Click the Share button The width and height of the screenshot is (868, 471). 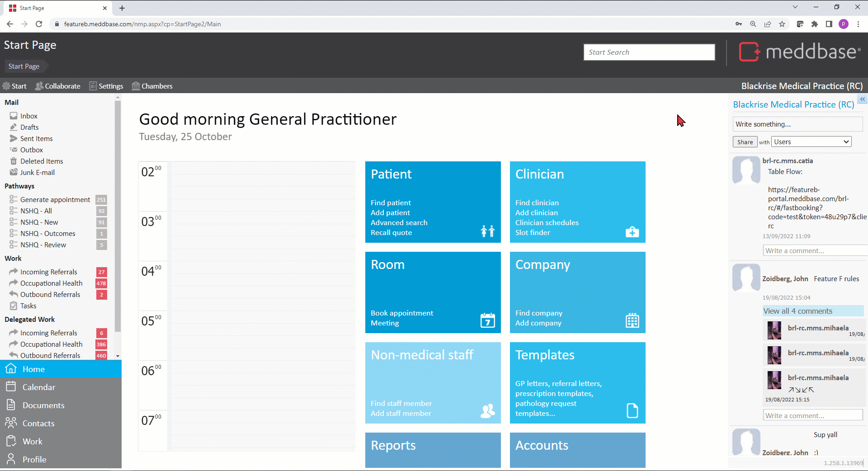pyautogui.click(x=745, y=142)
